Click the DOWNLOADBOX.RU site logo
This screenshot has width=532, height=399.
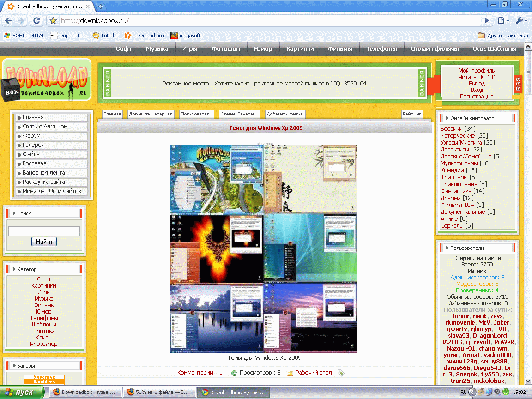46,80
